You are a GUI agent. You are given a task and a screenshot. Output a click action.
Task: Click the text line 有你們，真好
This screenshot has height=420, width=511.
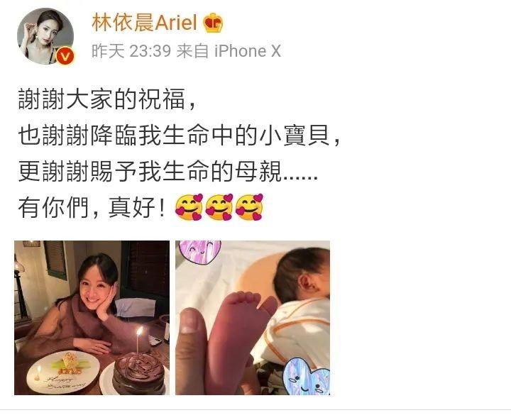click(92, 208)
